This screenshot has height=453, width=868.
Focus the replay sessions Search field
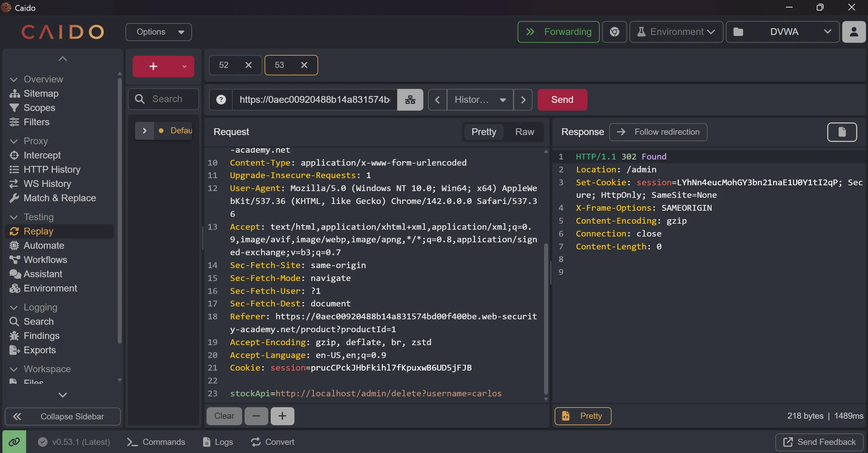167,99
